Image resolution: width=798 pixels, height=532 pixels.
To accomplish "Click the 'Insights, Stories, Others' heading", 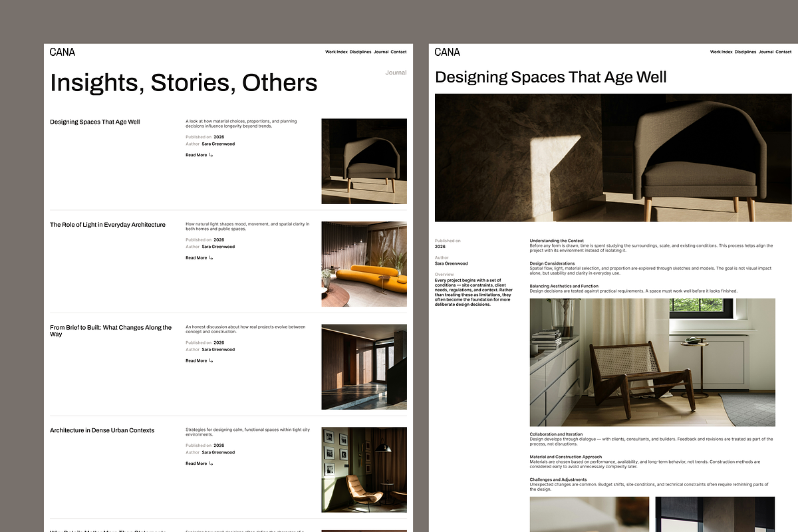I will click(x=184, y=83).
